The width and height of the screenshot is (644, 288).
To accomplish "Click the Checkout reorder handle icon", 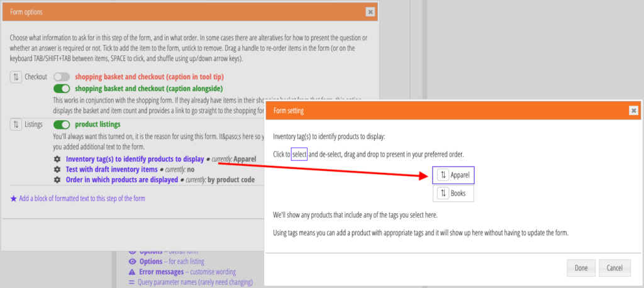I will 16,77.
